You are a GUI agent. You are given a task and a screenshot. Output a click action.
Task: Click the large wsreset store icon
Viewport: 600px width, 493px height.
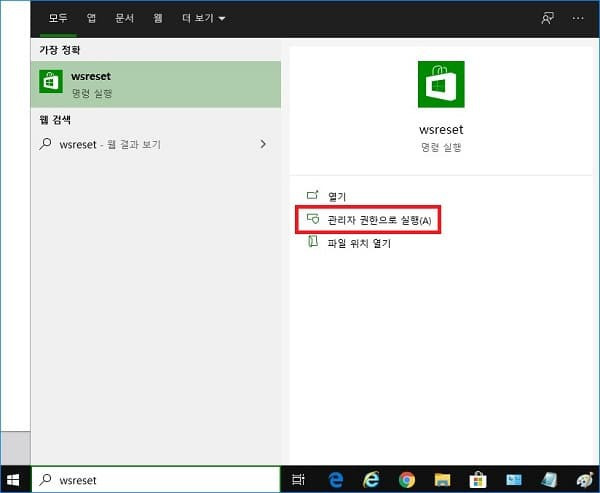441,84
